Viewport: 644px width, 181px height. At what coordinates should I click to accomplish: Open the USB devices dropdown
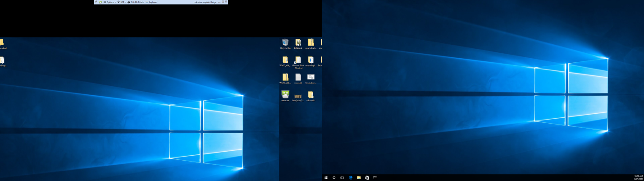click(122, 2)
